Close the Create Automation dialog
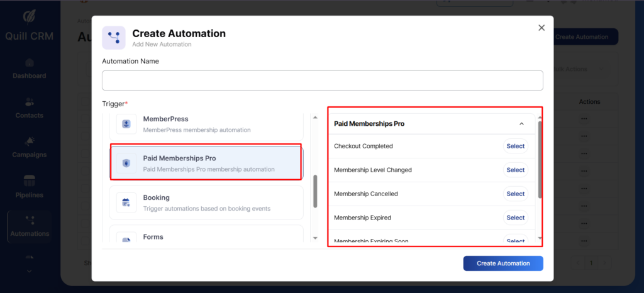The height and width of the screenshot is (293, 644). click(541, 28)
